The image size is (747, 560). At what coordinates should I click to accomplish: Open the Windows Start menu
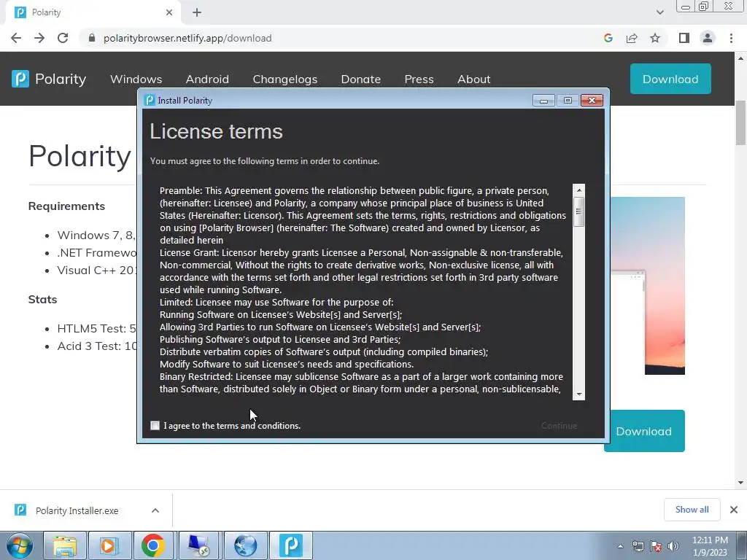coord(20,545)
